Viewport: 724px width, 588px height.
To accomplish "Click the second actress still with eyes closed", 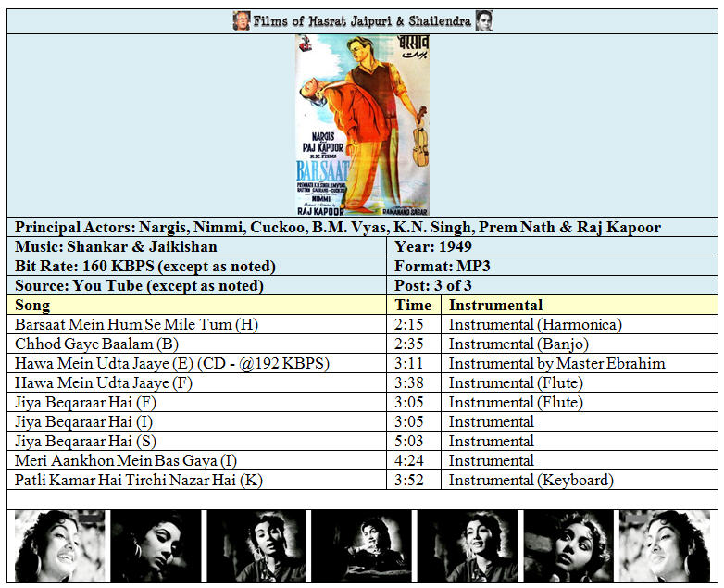I will 156,545.
